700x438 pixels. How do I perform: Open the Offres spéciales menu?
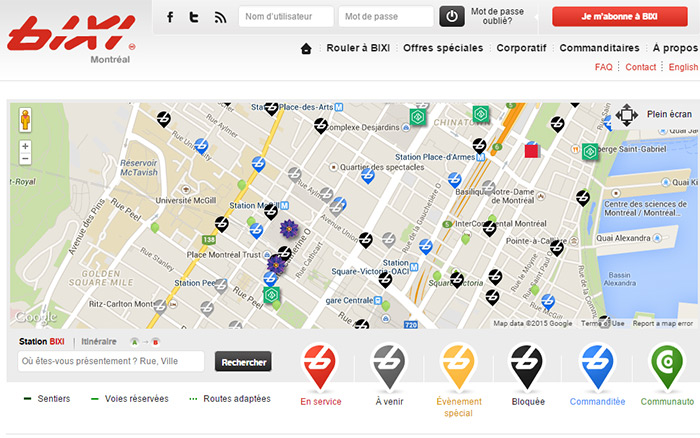click(x=443, y=48)
